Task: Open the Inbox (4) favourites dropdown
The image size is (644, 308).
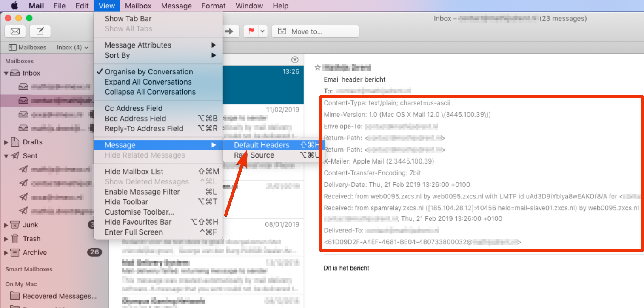Action: click(x=72, y=47)
